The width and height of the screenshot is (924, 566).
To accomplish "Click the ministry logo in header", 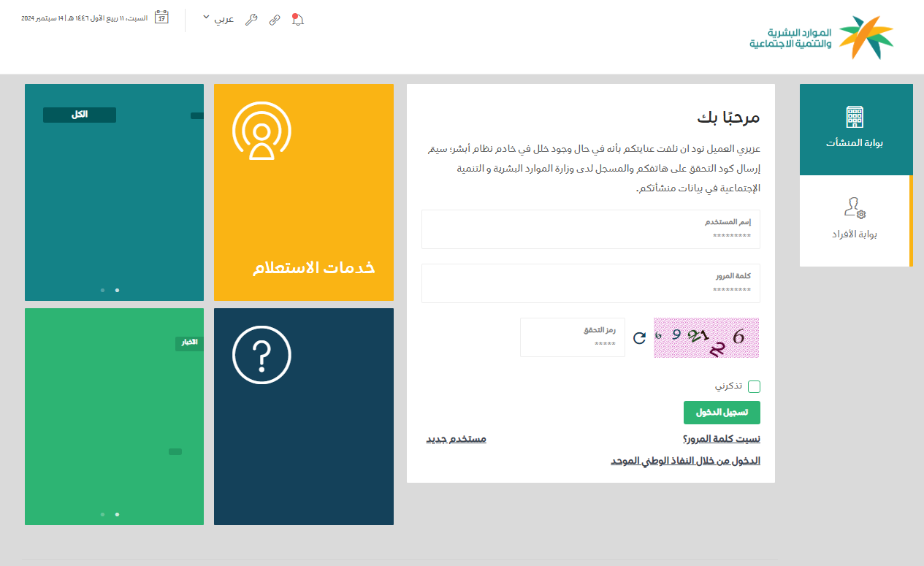I will click(x=821, y=38).
